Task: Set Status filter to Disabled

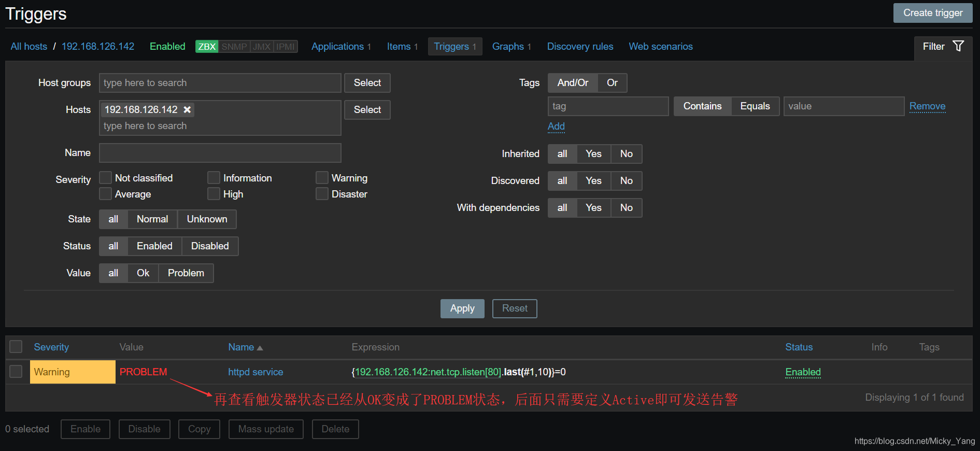Action: point(210,246)
